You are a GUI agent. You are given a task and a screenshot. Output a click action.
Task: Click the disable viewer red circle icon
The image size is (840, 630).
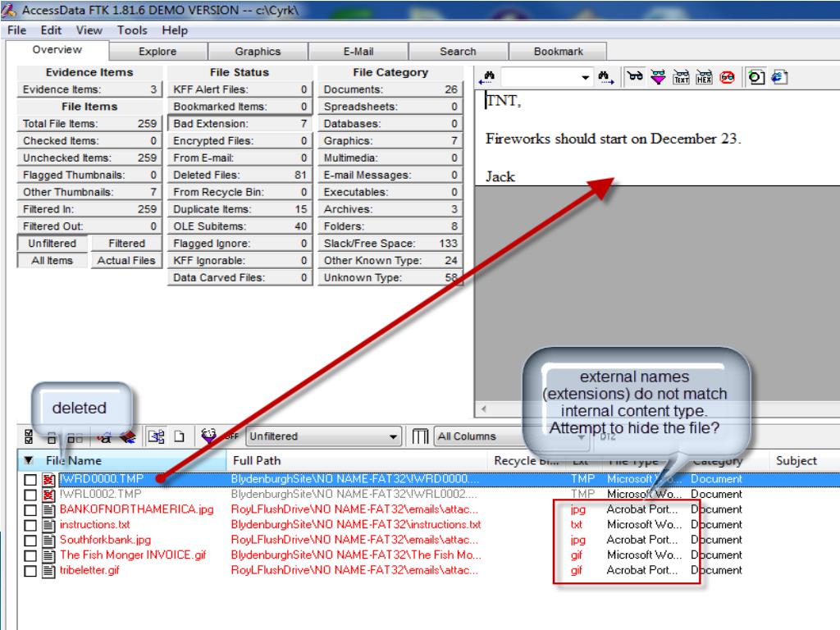coord(727,77)
